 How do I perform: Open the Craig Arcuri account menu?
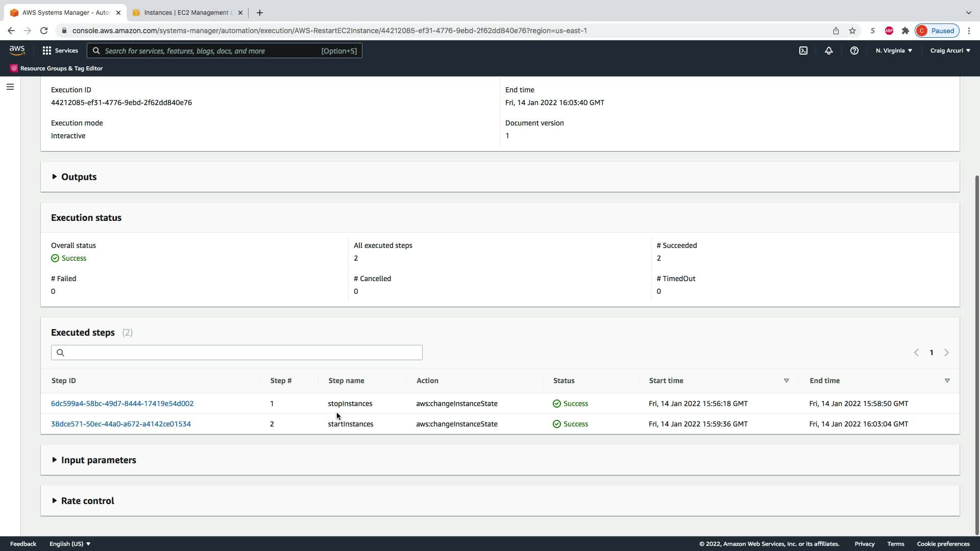click(950, 51)
